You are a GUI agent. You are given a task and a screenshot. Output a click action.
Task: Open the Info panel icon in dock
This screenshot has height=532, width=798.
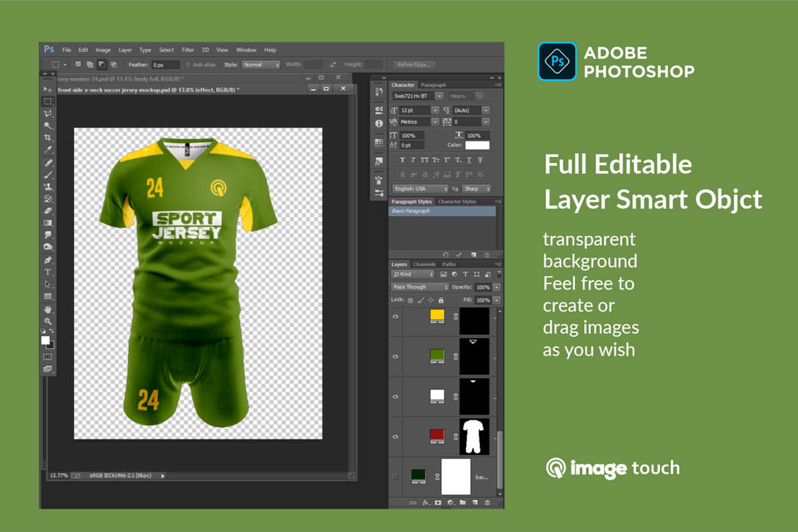(379, 124)
